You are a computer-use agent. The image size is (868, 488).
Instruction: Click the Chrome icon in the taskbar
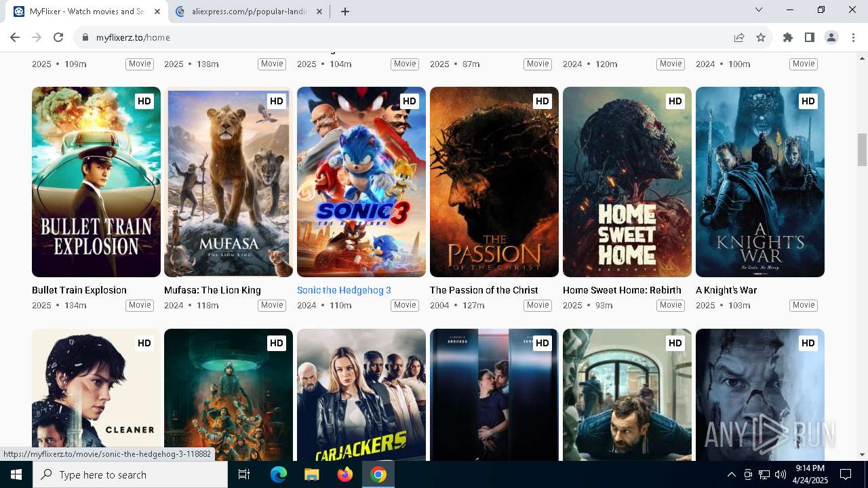pos(378,474)
